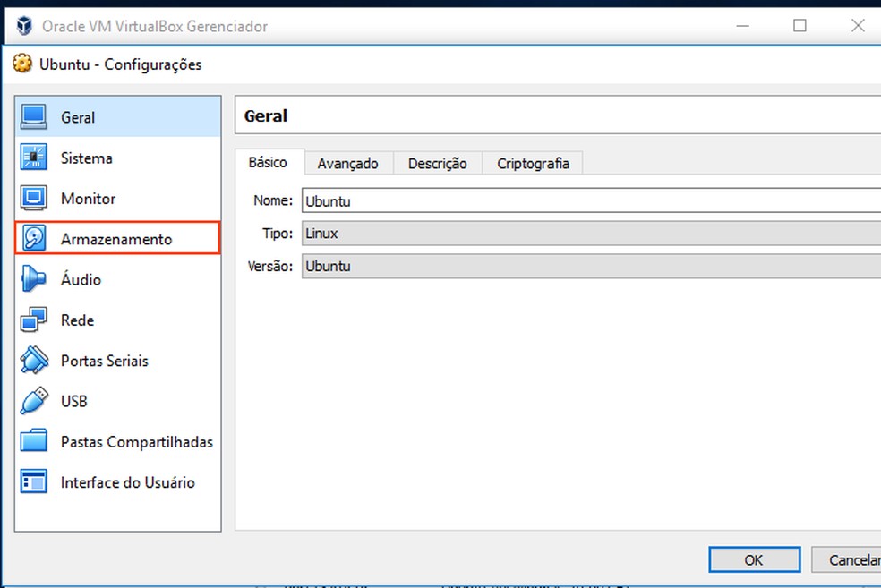
Task: Click the Pastas Compartilhadas folder icon
Action: tap(34, 441)
